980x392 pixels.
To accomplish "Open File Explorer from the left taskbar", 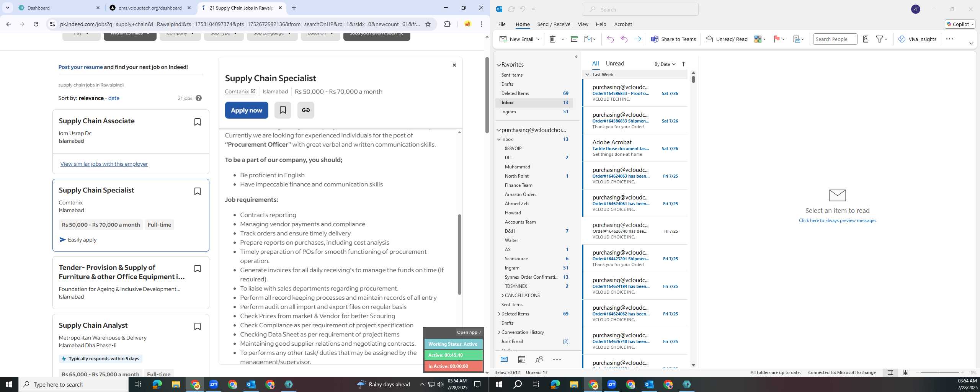I will click(176, 384).
